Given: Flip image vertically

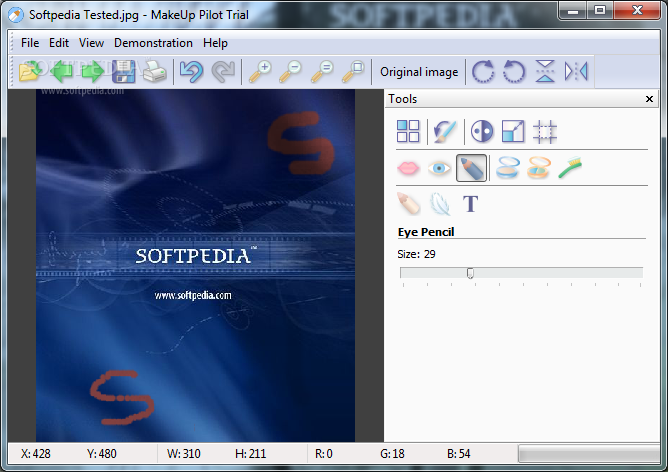Looking at the screenshot, I should coord(545,71).
